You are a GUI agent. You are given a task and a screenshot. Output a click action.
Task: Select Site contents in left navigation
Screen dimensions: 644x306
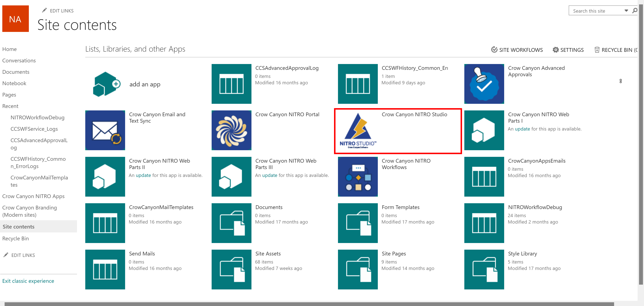(39, 227)
